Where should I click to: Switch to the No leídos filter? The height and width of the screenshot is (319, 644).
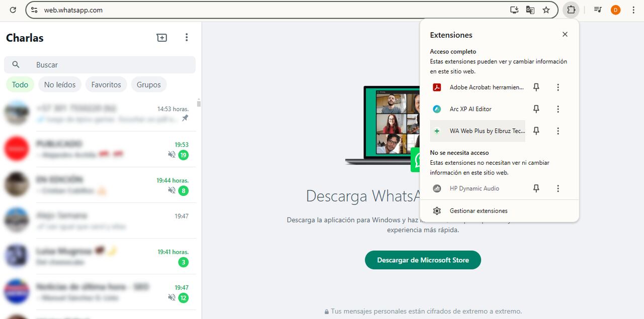pyautogui.click(x=59, y=84)
